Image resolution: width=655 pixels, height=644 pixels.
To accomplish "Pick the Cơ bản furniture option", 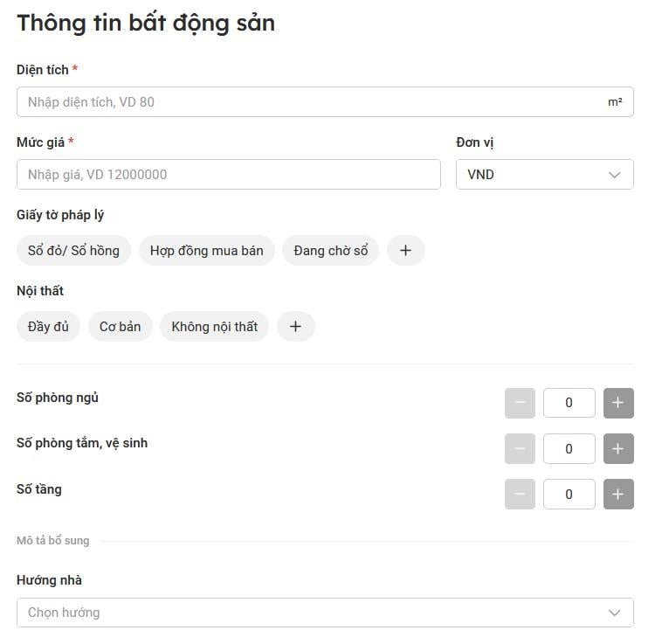I will [120, 327].
